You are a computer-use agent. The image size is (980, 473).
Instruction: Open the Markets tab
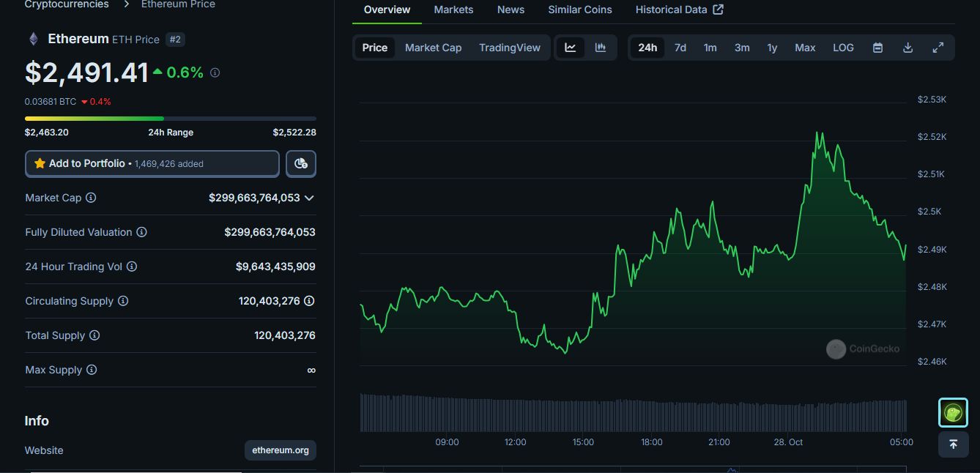click(453, 10)
